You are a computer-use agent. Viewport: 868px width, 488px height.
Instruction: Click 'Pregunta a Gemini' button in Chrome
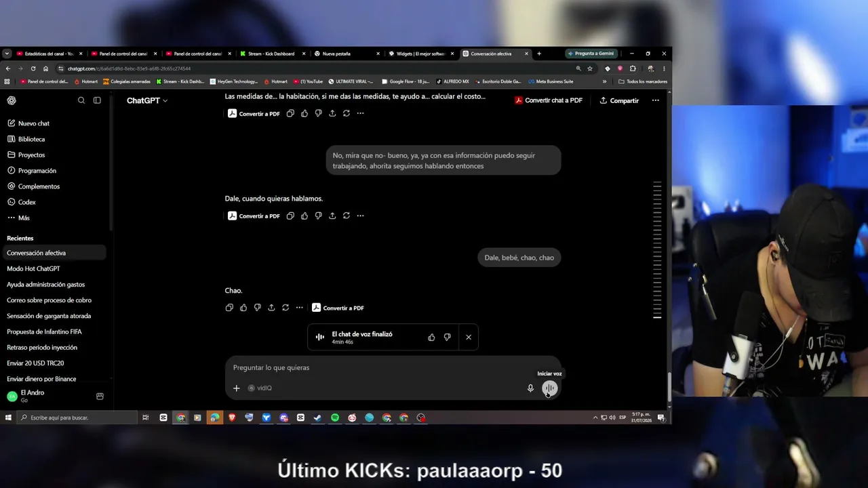point(590,54)
